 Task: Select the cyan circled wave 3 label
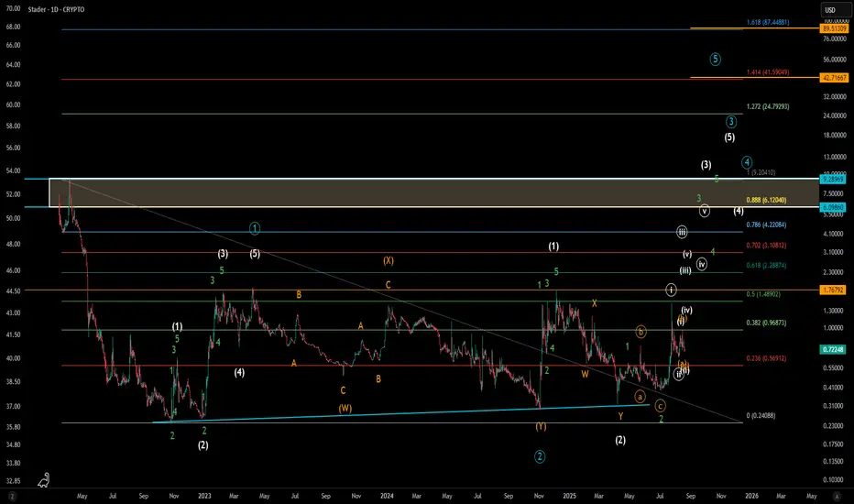tap(731, 122)
